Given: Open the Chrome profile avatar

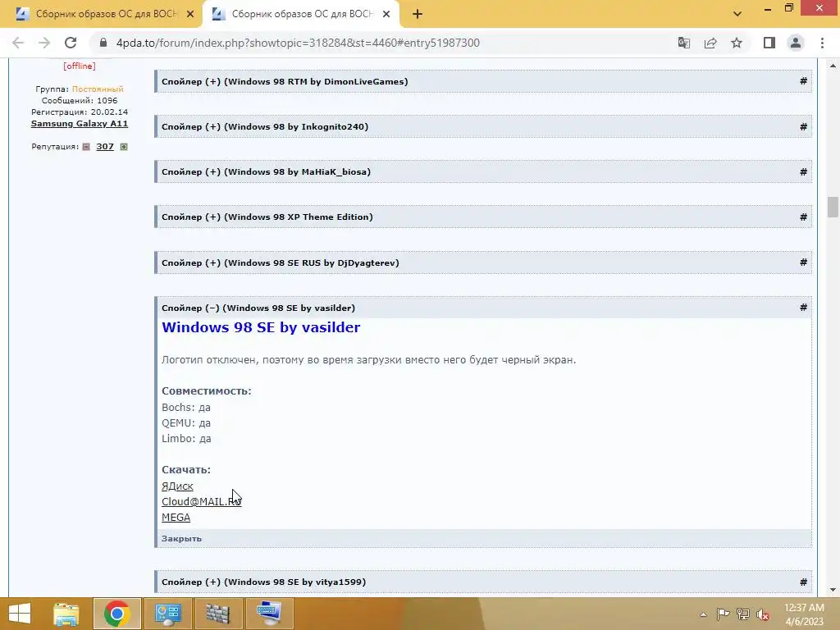Looking at the screenshot, I should [796, 43].
